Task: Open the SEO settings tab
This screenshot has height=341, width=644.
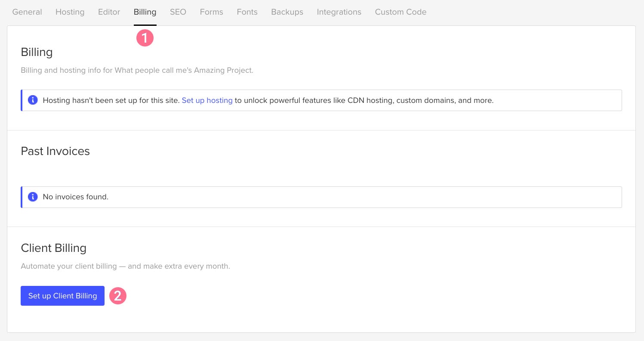Action: pyautogui.click(x=178, y=12)
